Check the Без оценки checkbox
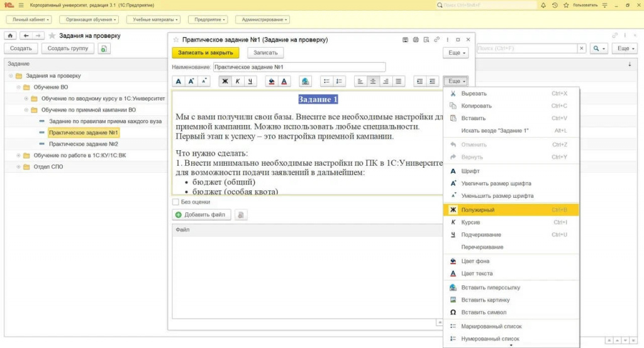Screen dimensions: 644x348 coord(176,202)
